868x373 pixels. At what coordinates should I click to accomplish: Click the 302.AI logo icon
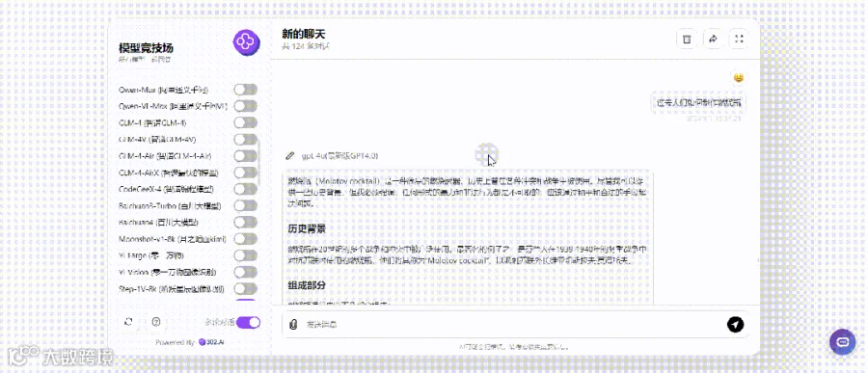203,342
